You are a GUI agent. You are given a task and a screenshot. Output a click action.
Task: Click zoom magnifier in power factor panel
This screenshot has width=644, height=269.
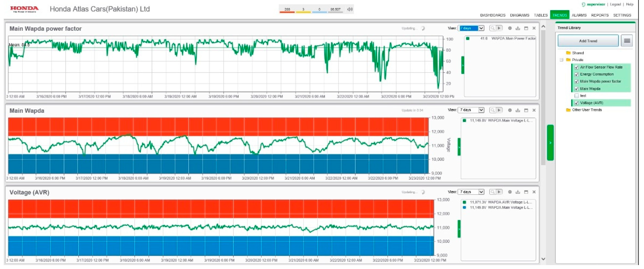[492, 28]
